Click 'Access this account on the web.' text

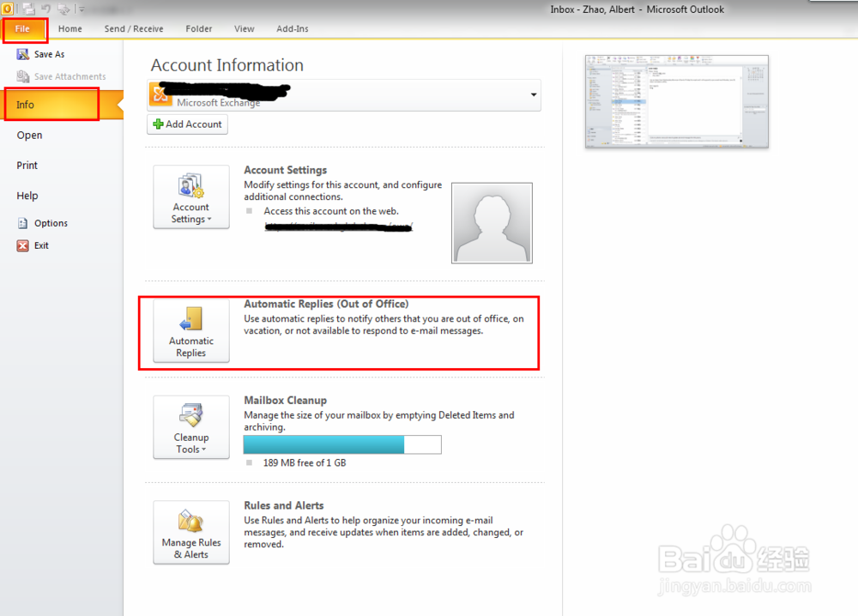331,211
